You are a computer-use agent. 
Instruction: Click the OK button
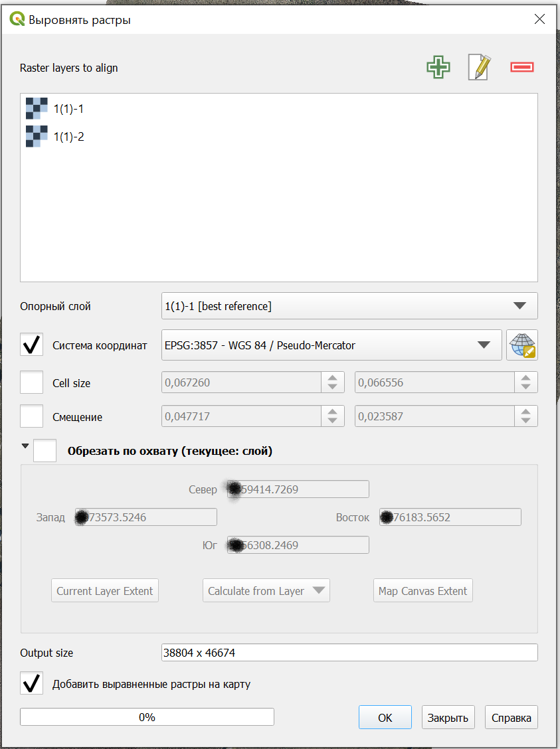pos(385,717)
